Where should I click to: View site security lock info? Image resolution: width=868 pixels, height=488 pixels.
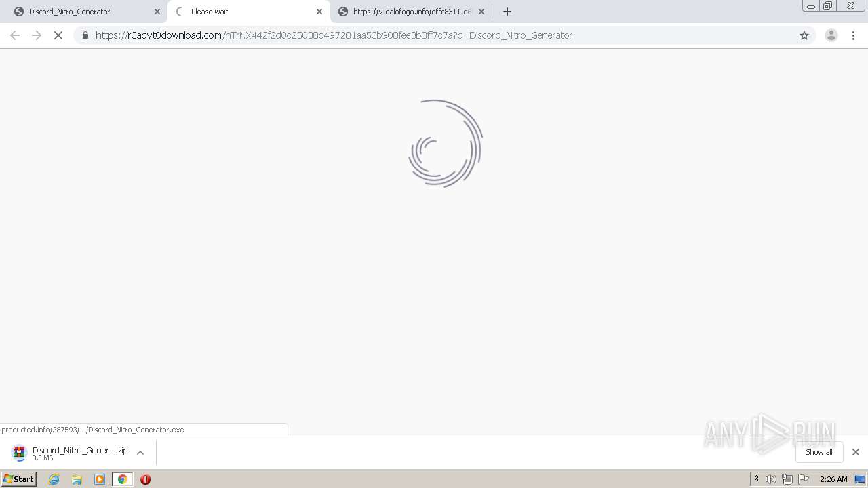[x=85, y=35]
